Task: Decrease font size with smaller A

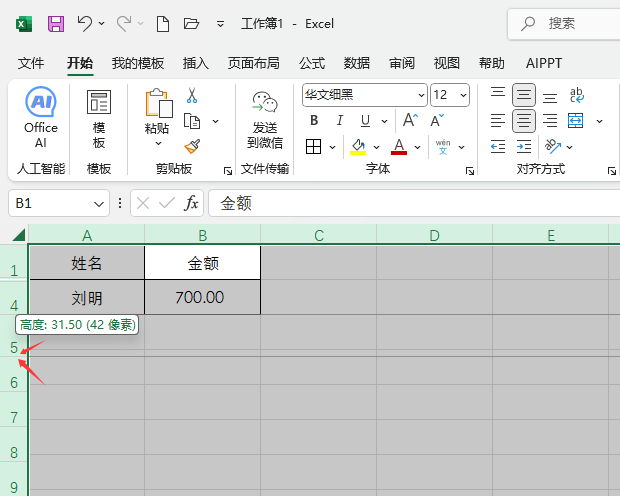Action: (x=437, y=120)
